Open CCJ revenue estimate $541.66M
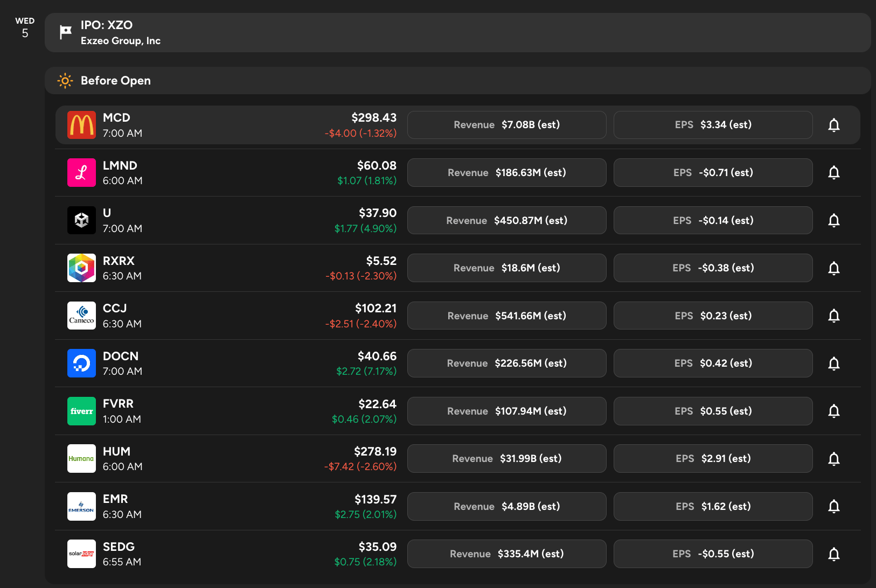 click(507, 316)
